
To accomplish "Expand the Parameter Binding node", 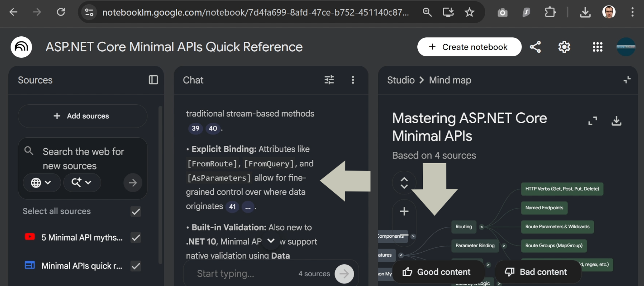I will point(504,246).
